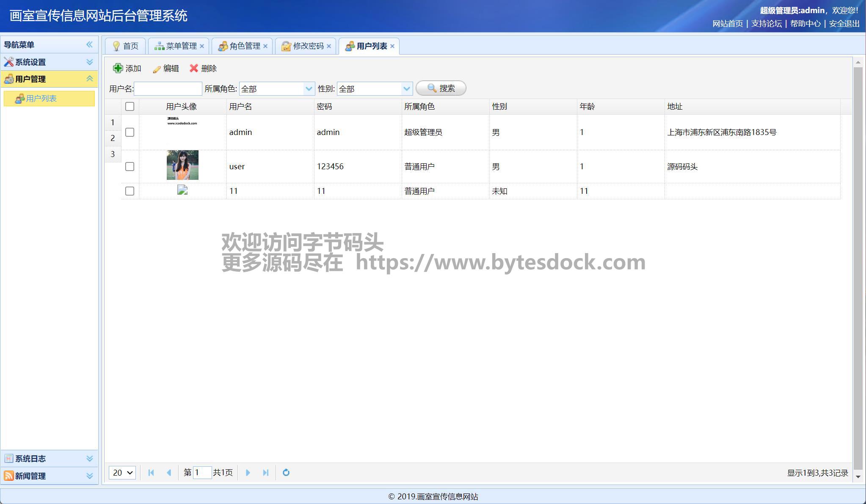Open the 所属角色 dropdown
Viewport: 866px width, 504px height.
309,89
